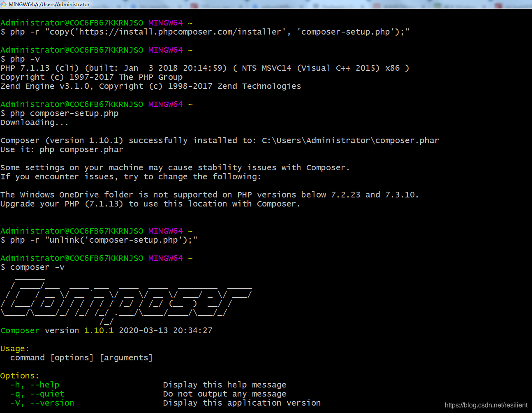Click the yellow 1.10.1 version number
Viewport: 532px width, 413px height.
pyautogui.click(x=99, y=330)
